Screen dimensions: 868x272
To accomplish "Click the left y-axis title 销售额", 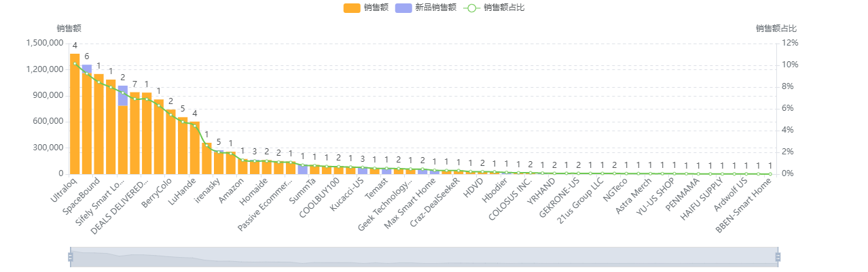I will [x=69, y=29].
